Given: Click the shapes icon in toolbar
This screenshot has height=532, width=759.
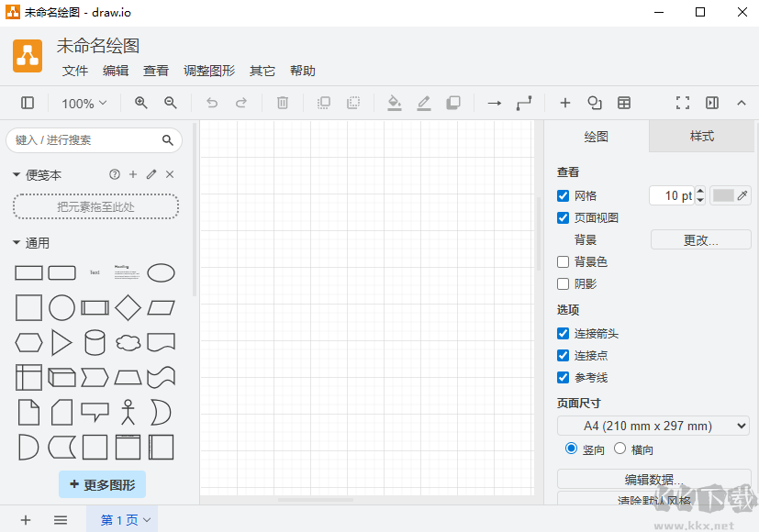Looking at the screenshot, I should click(595, 103).
